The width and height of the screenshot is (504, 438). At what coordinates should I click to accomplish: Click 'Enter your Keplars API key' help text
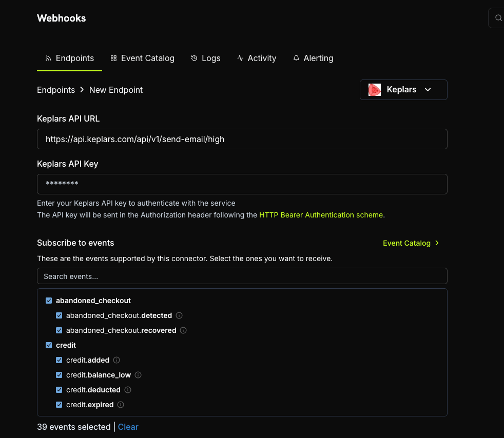[x=136, y=203]
